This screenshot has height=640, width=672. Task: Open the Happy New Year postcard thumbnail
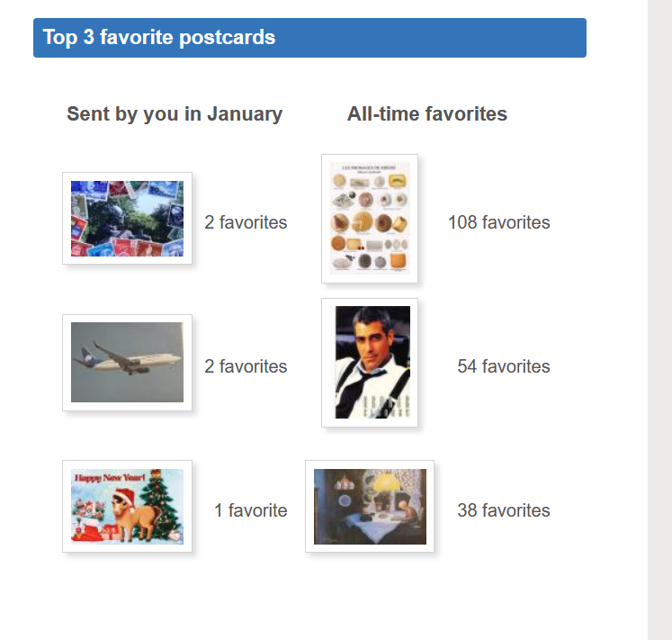(127, 506)
